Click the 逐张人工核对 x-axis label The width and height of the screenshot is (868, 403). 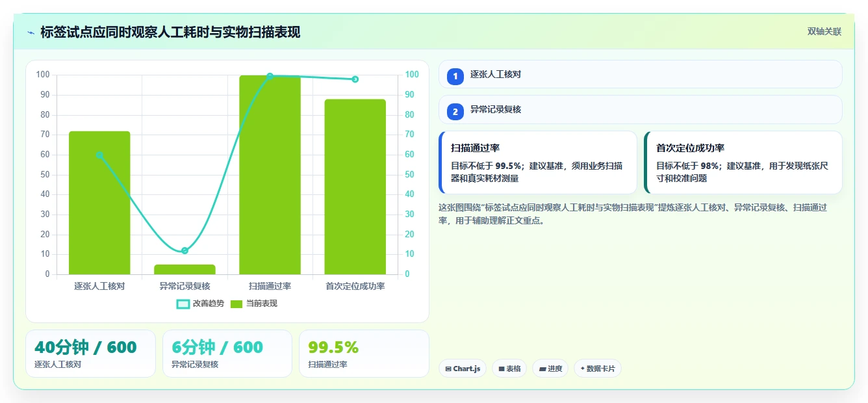pyautogui.click(x=99, y=286)
